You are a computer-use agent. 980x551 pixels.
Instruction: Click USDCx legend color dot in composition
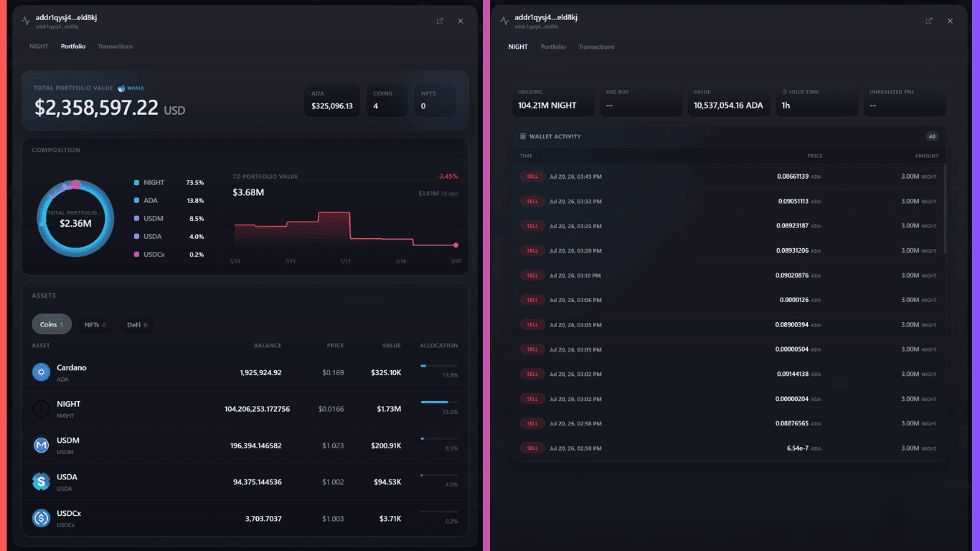pyautogui.click(x=136, y=255)
